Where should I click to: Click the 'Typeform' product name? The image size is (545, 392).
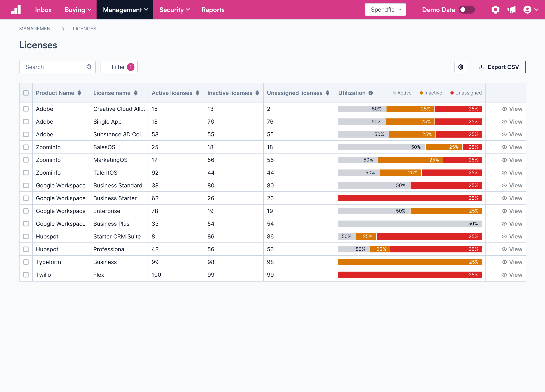click(48, 262)
